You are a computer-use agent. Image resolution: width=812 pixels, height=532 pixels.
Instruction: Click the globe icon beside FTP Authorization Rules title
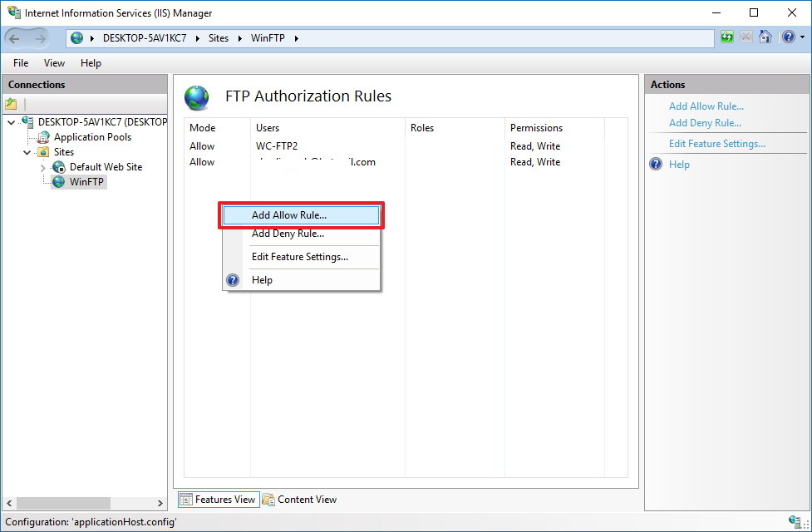coord(195,96)
